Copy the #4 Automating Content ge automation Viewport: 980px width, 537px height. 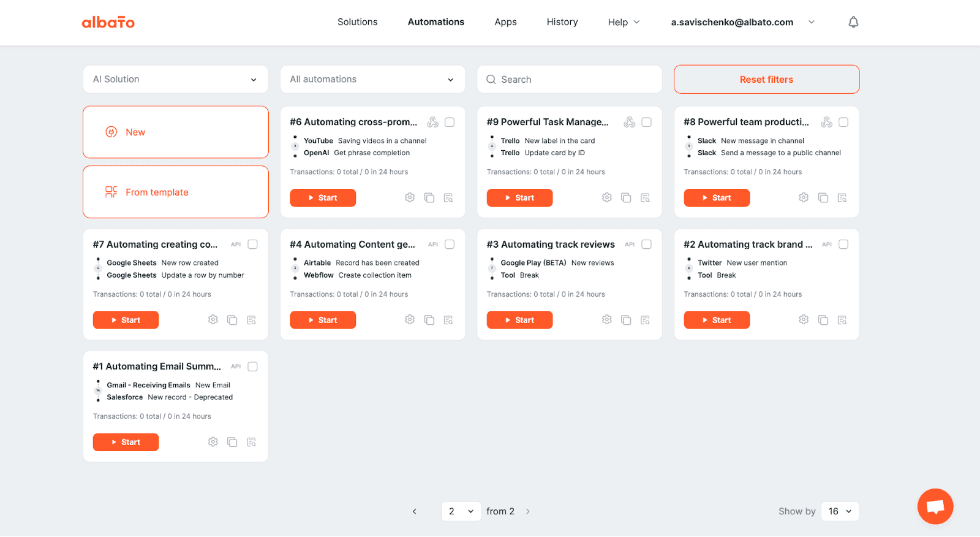pyautogui.click(x=429, y=319)
